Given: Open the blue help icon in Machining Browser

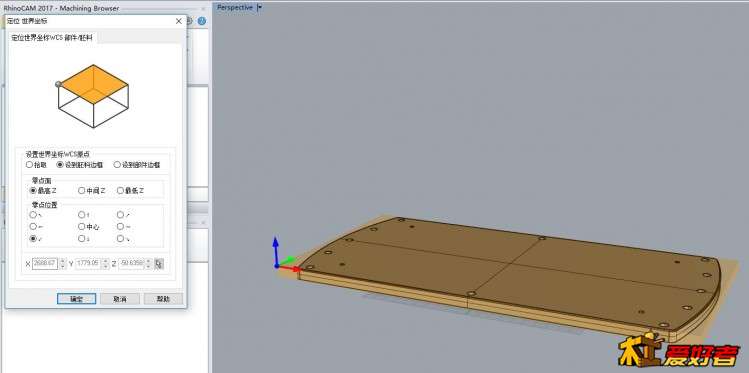Looking at the screenshot, I should coord(202,21).
